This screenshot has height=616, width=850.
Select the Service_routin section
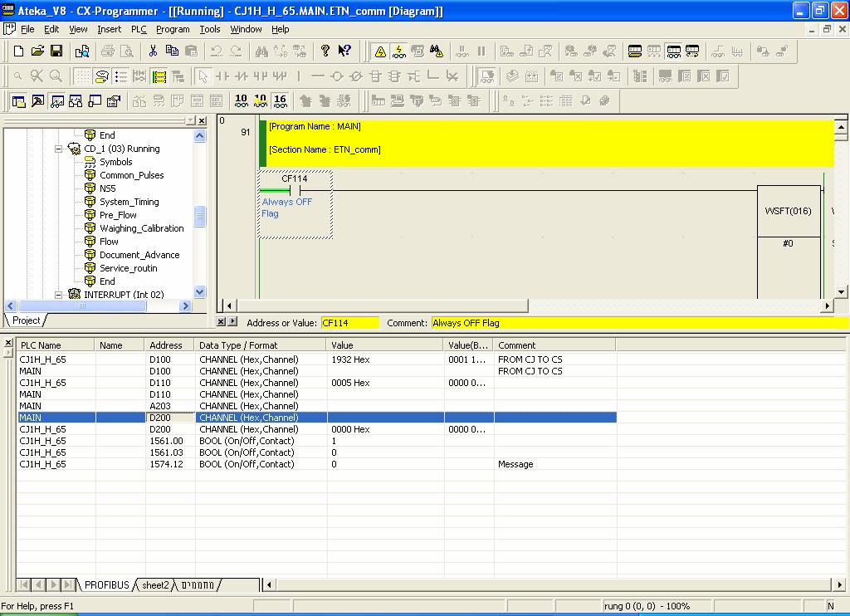click(129, 268)
